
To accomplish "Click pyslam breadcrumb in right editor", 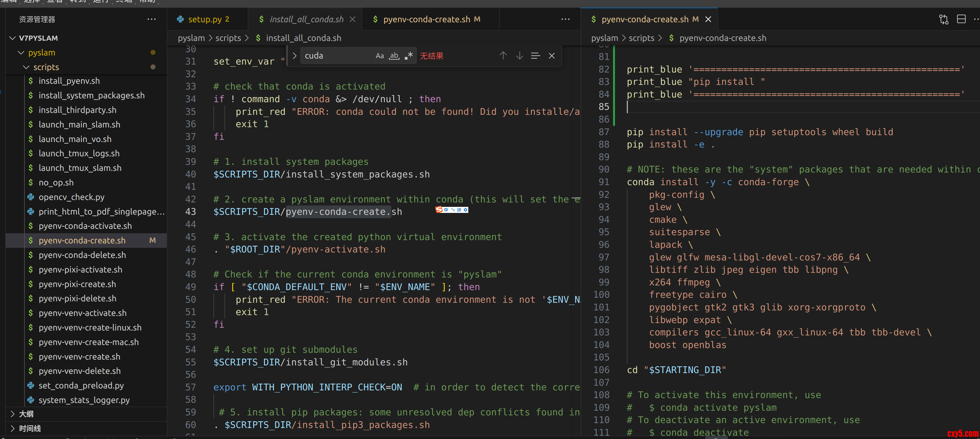I will (604, 38).
